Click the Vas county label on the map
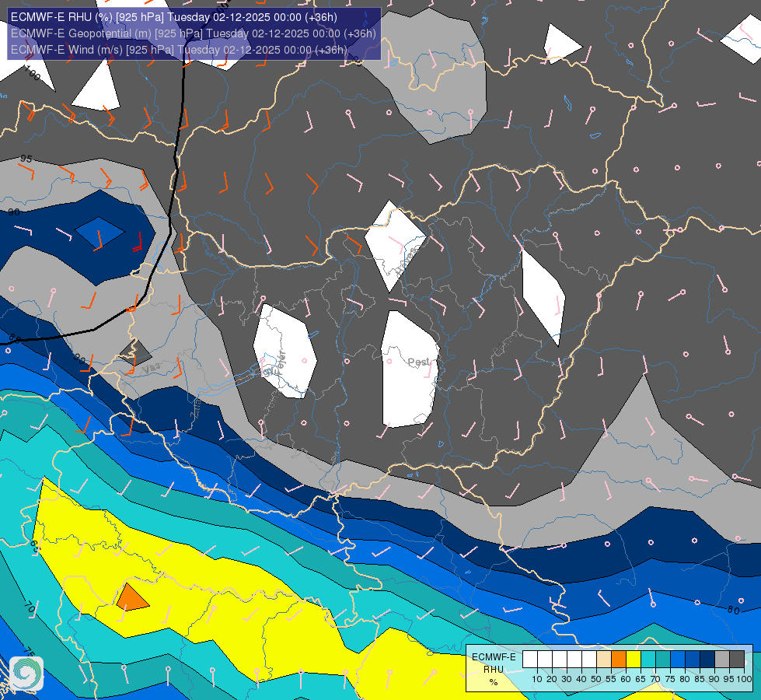The width and height of the screenshot is (761, 700). (152, 369)
